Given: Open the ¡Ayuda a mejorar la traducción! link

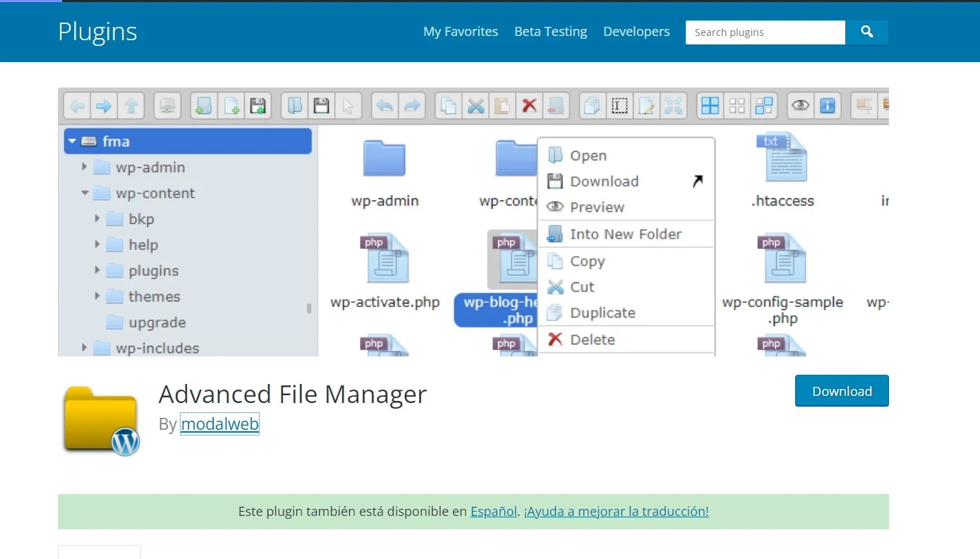Looking at the screenshot, I should tap(617, 512).
